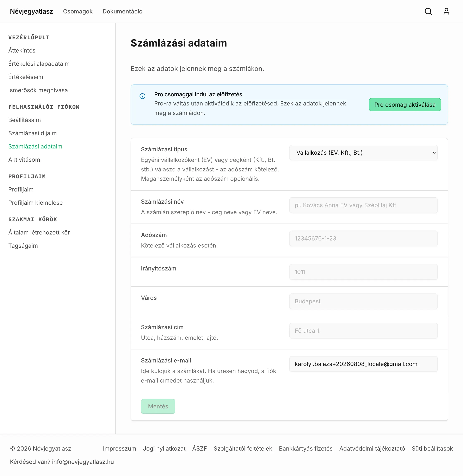Open Tagságaim sidebar link
Viewport: 463px width, 476px height.
[x=23, y=246]
